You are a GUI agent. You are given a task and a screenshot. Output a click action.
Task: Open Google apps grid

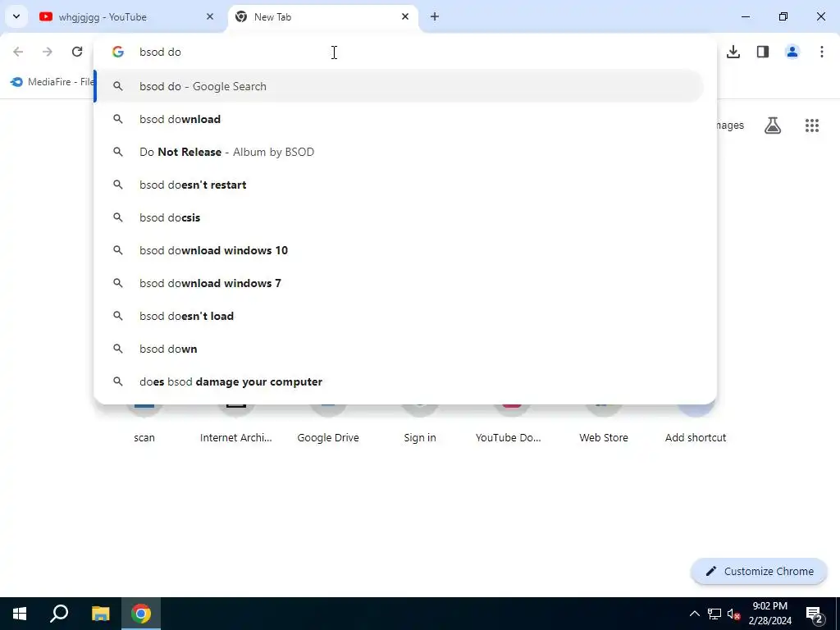[812, 126]
